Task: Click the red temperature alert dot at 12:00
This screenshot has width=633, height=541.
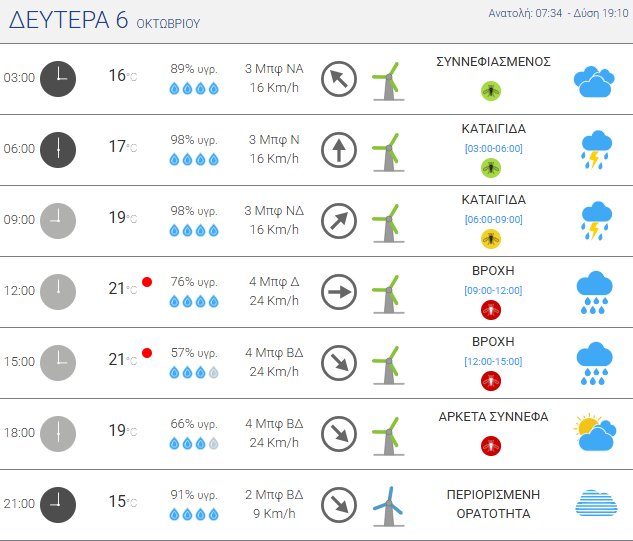Action: coord(147,282)
